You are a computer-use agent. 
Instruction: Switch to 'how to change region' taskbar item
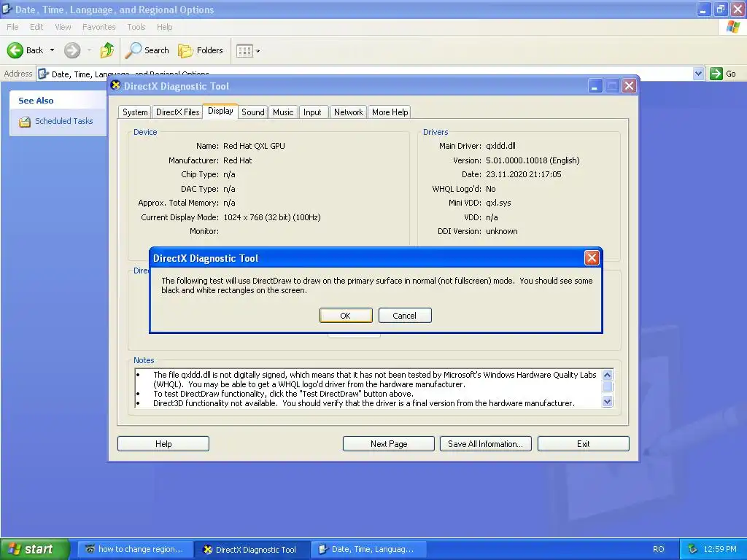point(135,550)
